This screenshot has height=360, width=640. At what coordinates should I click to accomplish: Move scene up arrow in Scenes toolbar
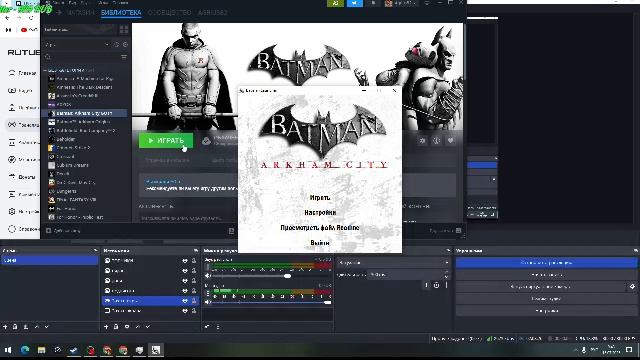click(x=36, y=327)
